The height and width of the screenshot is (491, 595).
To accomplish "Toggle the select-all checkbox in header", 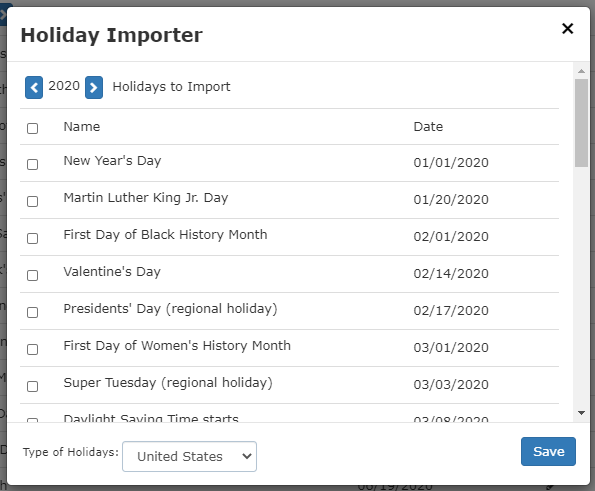I will click(33, 128).
